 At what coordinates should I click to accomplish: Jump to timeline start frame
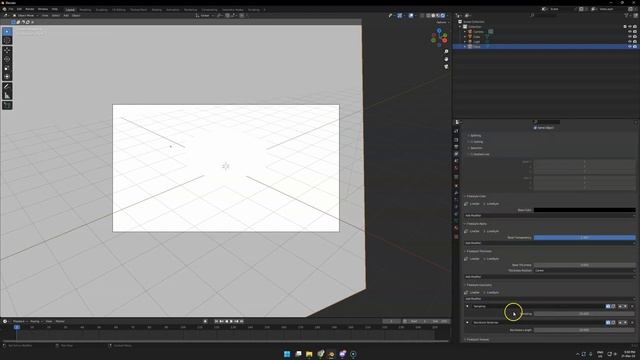coord(216,321)
